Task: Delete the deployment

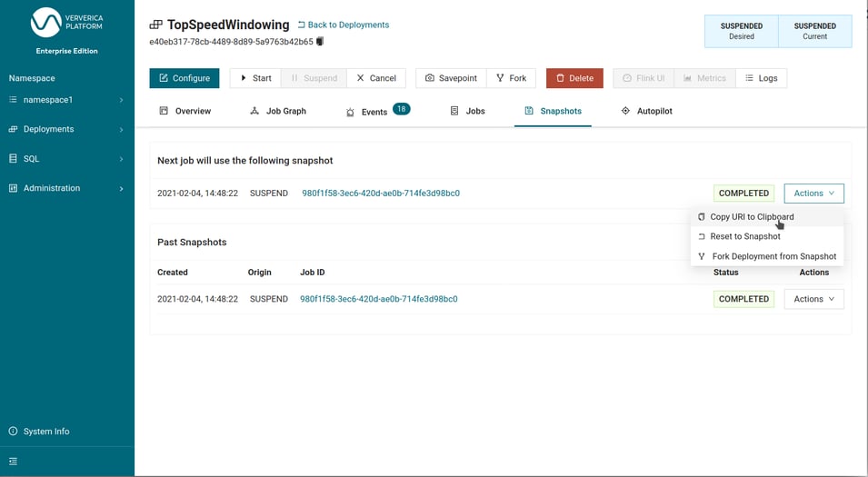Action: point(574,78)
